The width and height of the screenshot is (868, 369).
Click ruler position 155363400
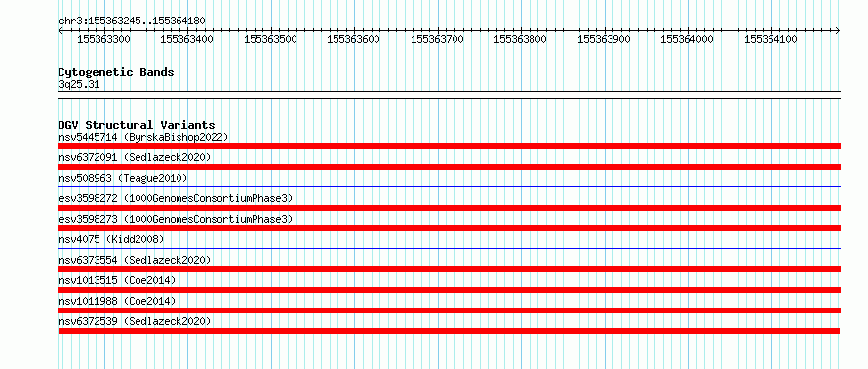[x=186, y=39]
